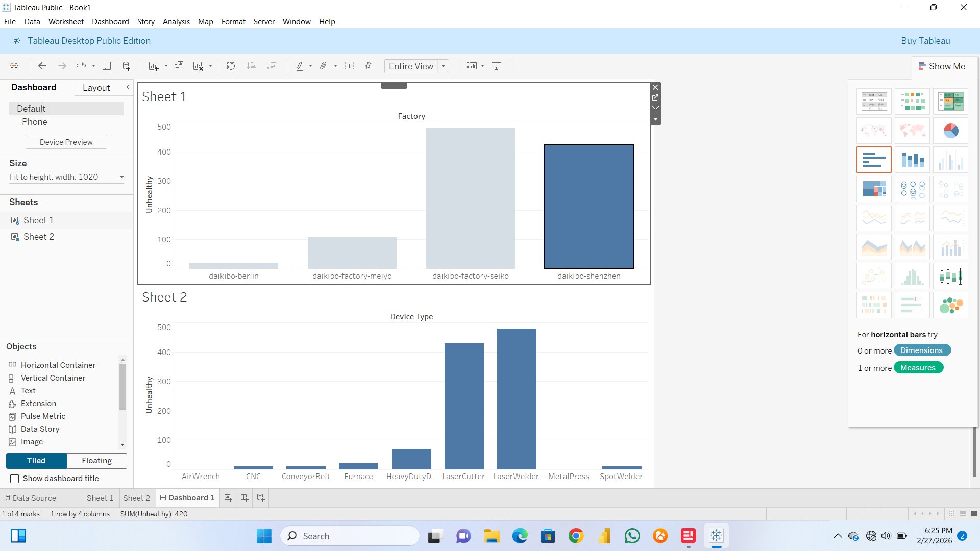
Task: Expand the dashboard Size dropdown
Action: click(121, 177)
